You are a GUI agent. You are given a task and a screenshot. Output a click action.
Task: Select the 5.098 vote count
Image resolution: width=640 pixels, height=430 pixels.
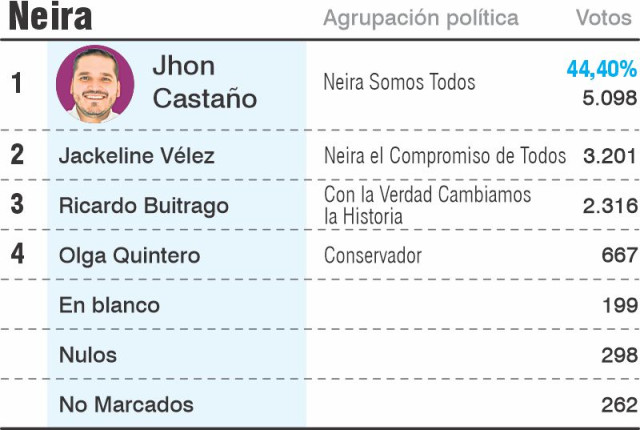pos(609,98)
